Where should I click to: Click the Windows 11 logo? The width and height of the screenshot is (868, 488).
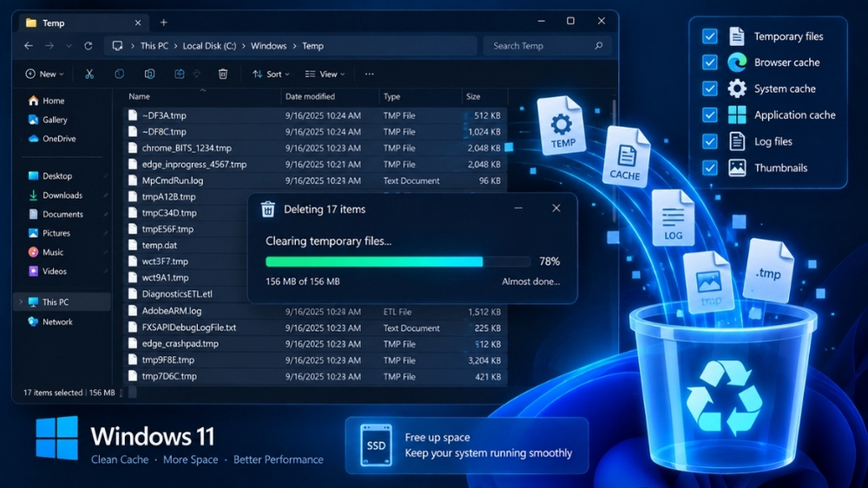point(57,438)
